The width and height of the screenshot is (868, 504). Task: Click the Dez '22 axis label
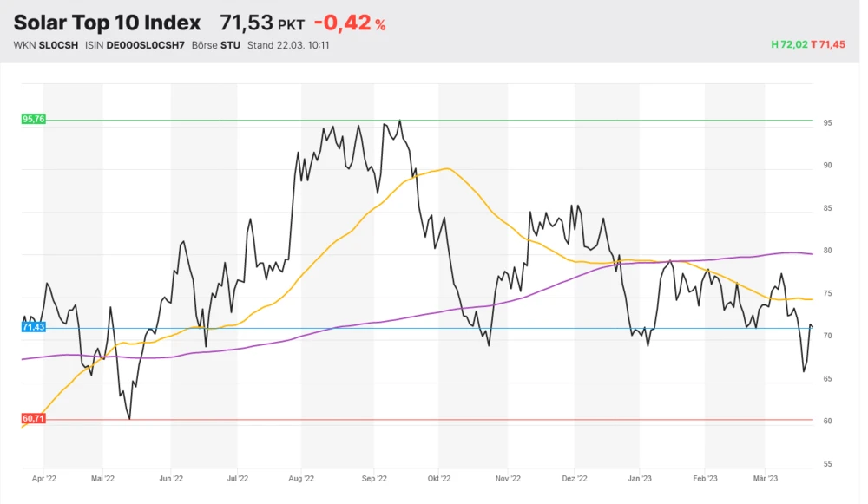[x=575, y=478]
